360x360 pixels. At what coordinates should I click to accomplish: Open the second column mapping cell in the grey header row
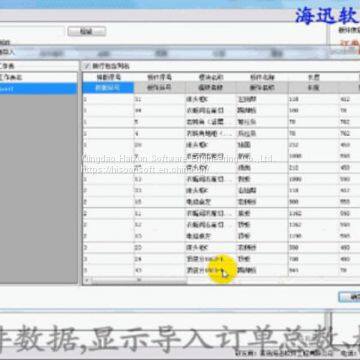point(160,88)
